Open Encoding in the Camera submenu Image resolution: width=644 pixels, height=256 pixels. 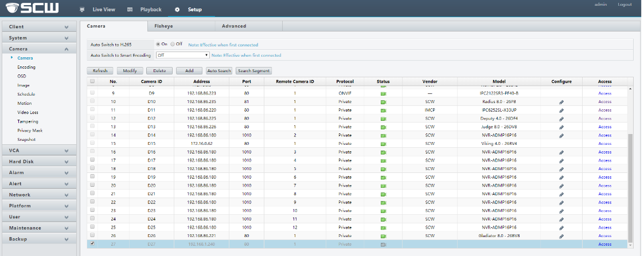coord(26,67)
